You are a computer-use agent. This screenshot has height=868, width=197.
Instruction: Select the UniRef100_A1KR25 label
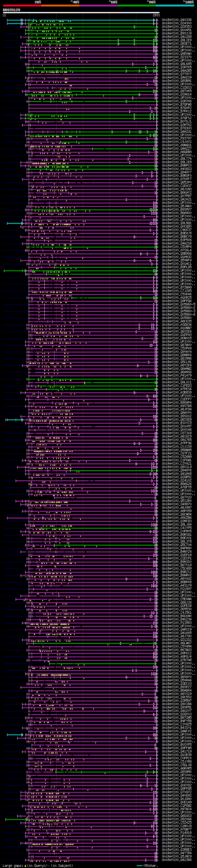point(177,297)
